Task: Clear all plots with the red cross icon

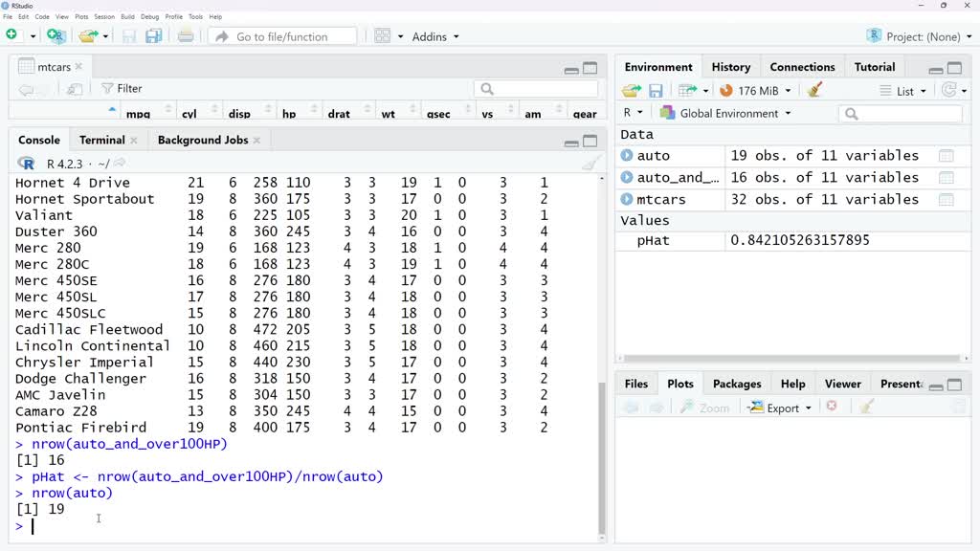Action: (x=833, y=407)
